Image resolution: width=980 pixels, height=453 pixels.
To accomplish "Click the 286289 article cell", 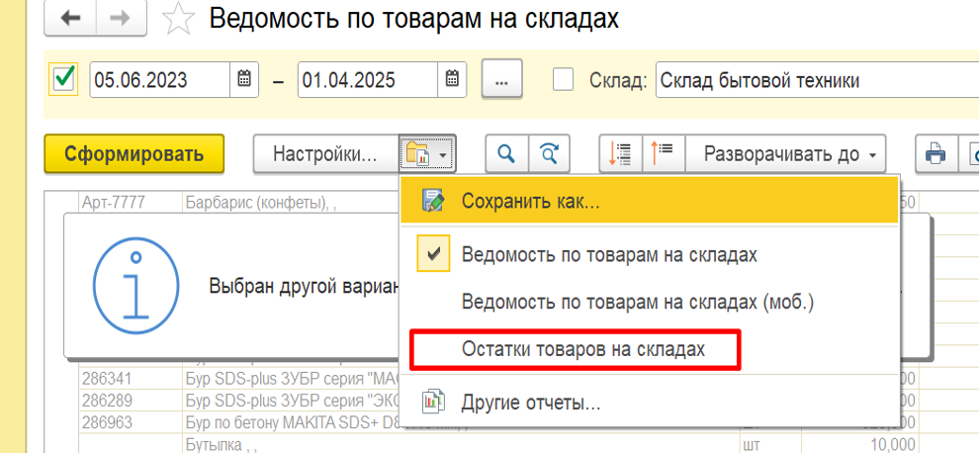I will tap(131, 400).
